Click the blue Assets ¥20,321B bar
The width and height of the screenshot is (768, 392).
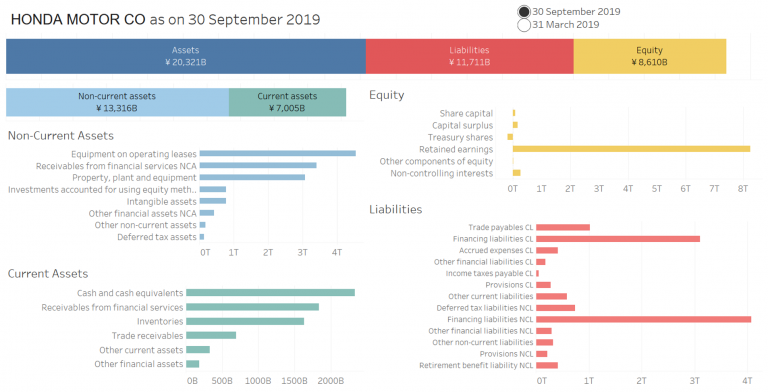tap(186, 56)
